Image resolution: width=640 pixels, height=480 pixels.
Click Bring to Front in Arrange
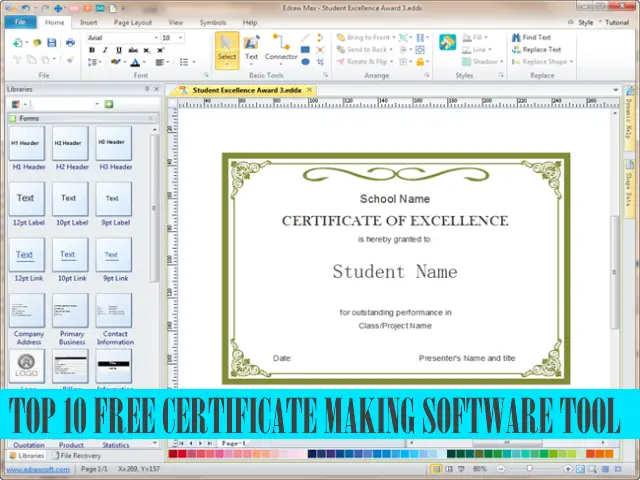click(x=364, y=37)
